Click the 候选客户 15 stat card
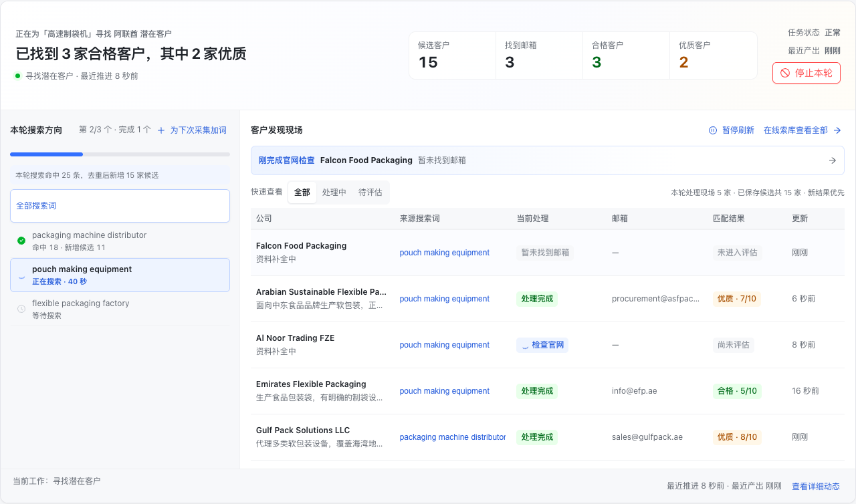 pos(453,55)
